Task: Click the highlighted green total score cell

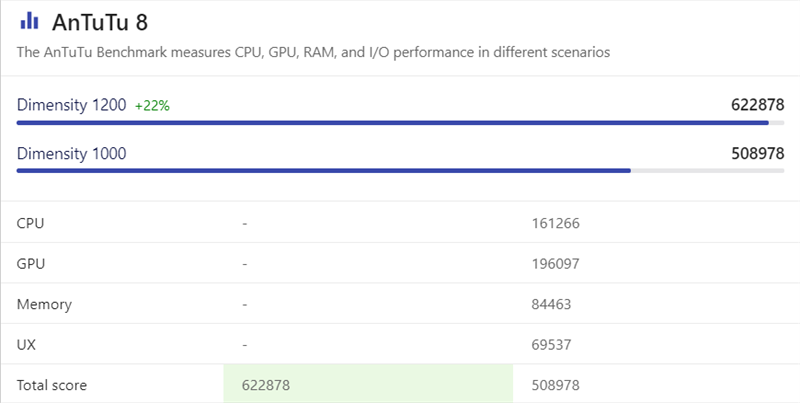Action: [367, 384]
